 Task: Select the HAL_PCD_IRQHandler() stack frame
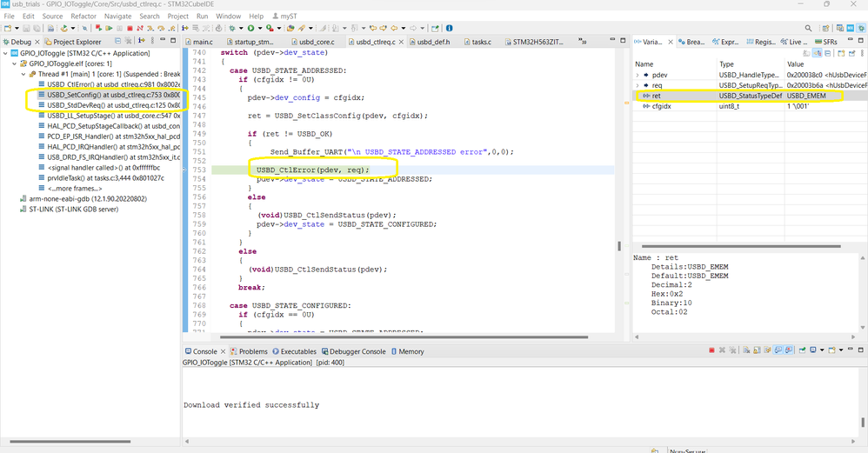[x=109, y=147]
